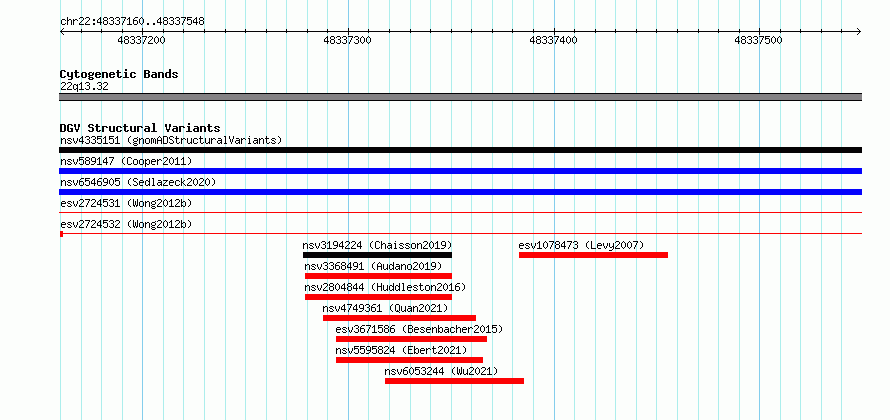Viewport: 890px width, 420px height.
Task: Click ruler position 48337300
Action: tap(347, 40)
